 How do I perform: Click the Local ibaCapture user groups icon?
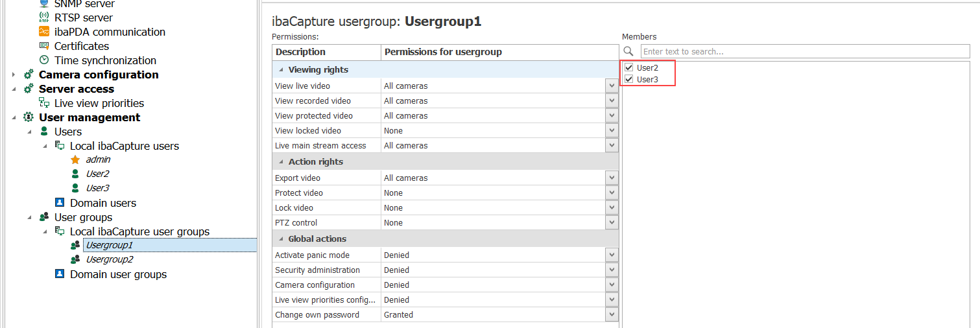pos(60,231)
